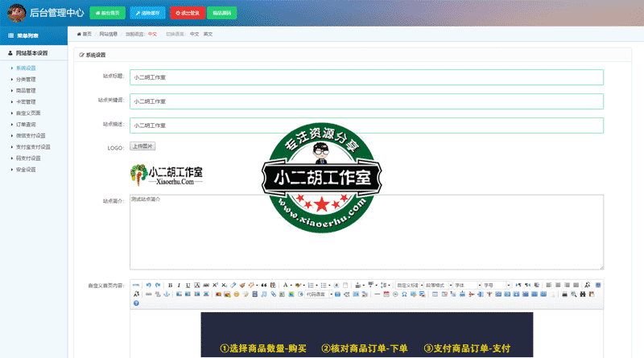This screenshot has width=644, height=358.
Task: Open the font family dropdown
Action: (467, 285)
